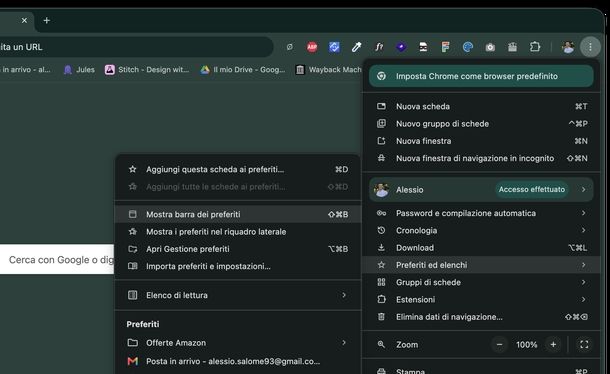Click the fonts finder extension icon
The width and height of the screenshot is (610, 374).
[x=379, y=47]
